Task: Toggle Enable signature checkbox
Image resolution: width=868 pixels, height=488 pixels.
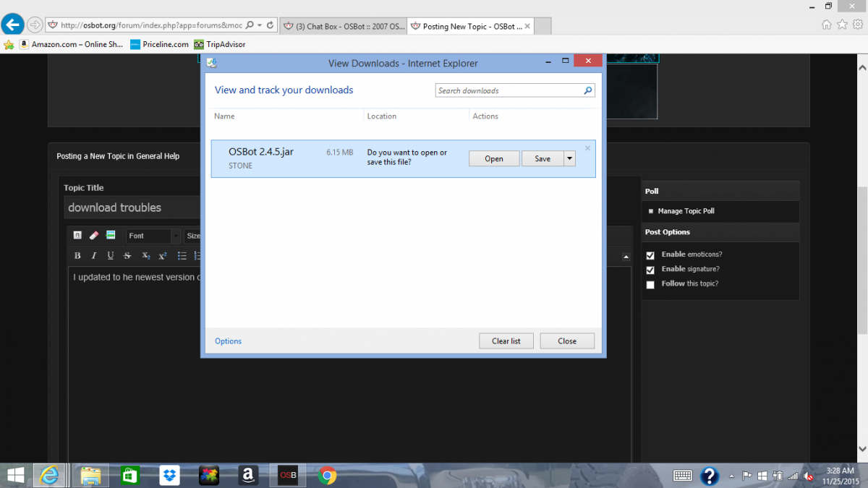Action: click(650, 270)
